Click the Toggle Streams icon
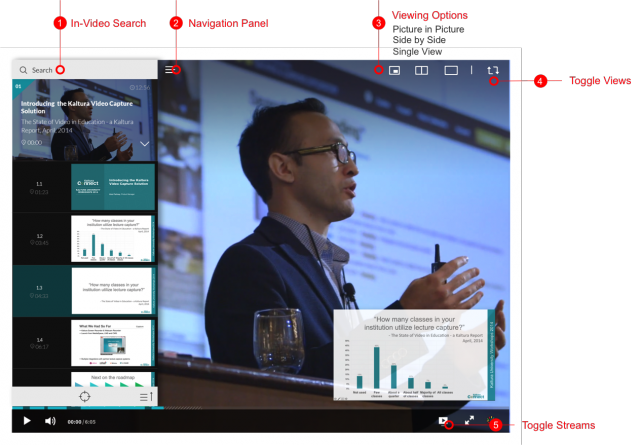Image resolution: width=640 pixels, height=445 pixels. 443,422
